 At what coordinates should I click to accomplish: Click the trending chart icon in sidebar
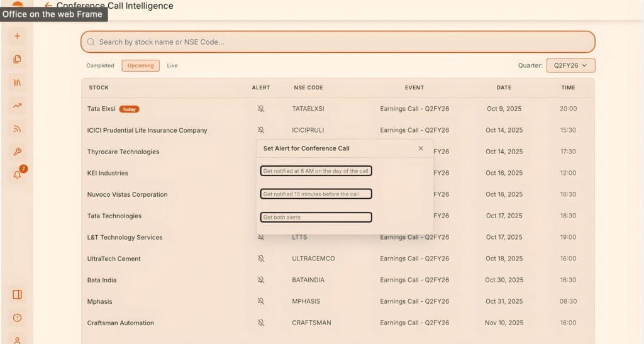click(17, 106)
